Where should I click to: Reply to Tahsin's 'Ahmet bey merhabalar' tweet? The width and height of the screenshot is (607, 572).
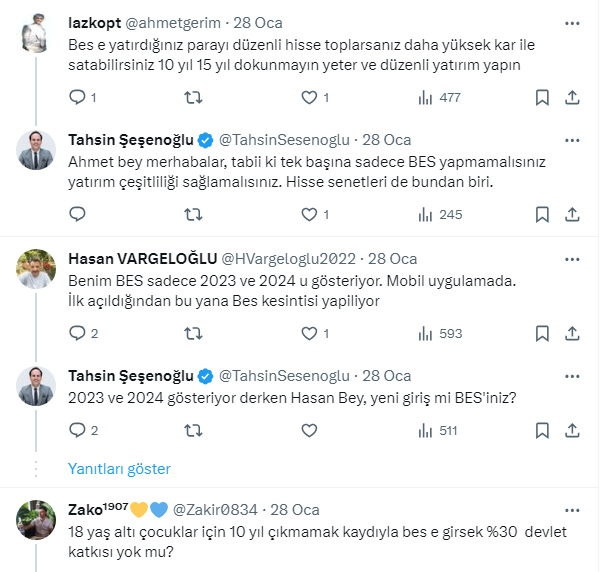pyautogui.click(x=78, y=214)
